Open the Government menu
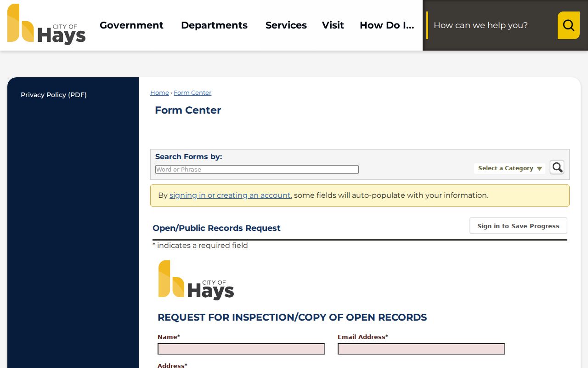Image resolution: width=588 pixels, height=368 pixels. pyautogui.click(x=131, y=25)
